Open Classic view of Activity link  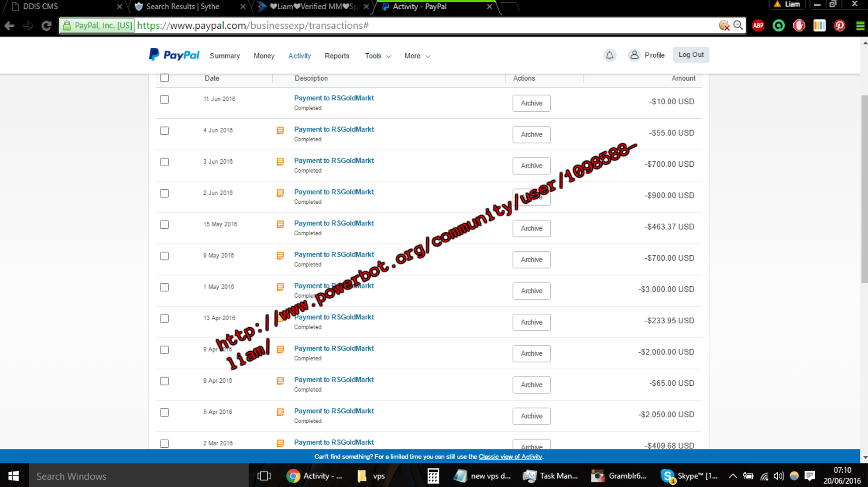[510, 456]
